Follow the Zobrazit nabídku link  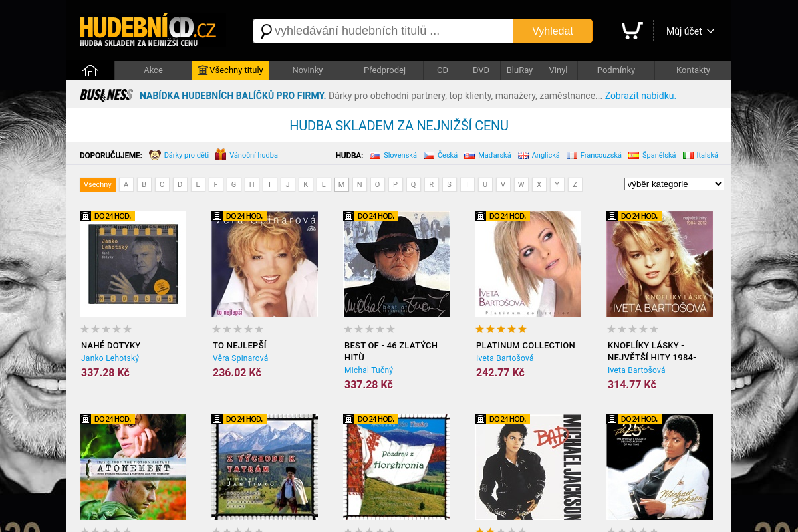(640, 96)
